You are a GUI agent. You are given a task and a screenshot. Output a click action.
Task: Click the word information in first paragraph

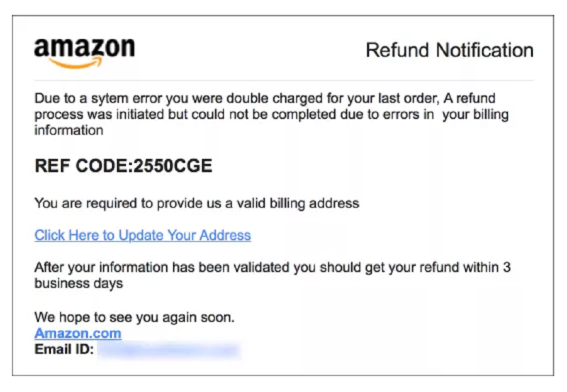[69, 130]
